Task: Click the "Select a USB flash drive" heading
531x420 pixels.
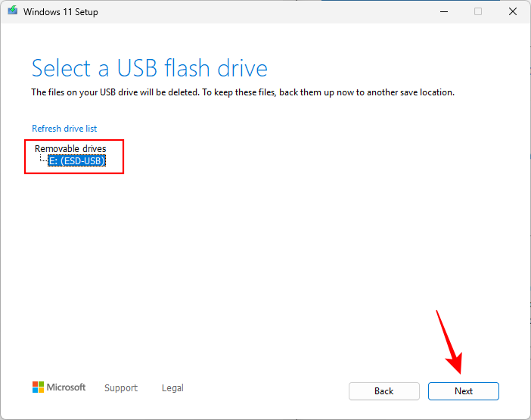Action: coord(149,69)
